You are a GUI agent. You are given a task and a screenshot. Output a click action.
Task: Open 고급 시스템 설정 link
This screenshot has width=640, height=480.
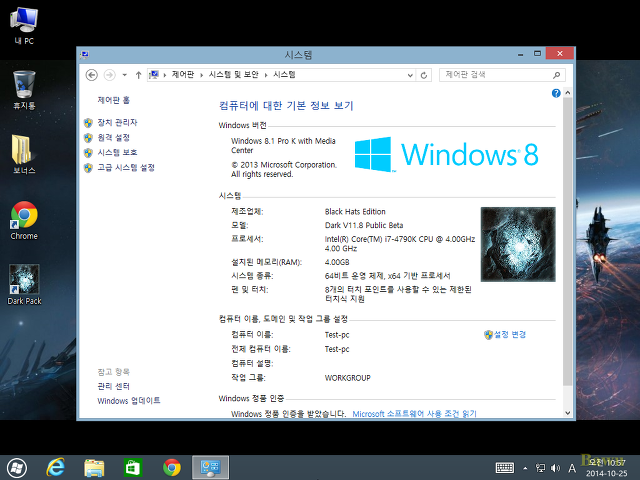126,168
